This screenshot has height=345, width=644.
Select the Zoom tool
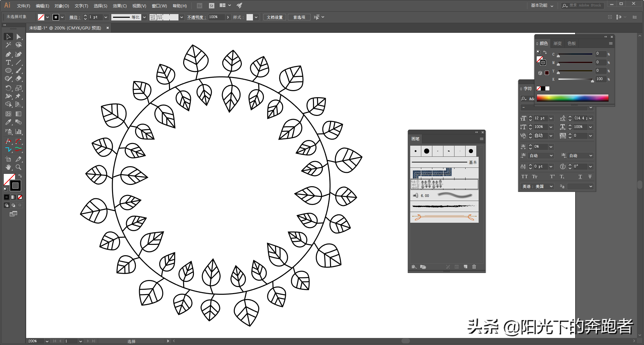coord(19,167)
